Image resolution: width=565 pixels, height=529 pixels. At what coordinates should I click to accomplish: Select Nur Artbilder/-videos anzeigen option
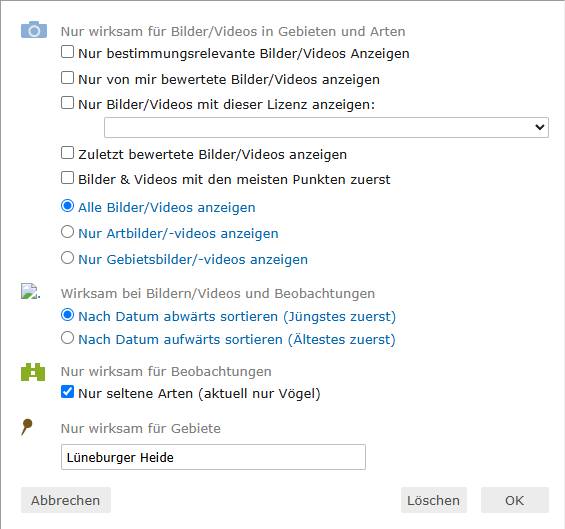tap(67, 232)
